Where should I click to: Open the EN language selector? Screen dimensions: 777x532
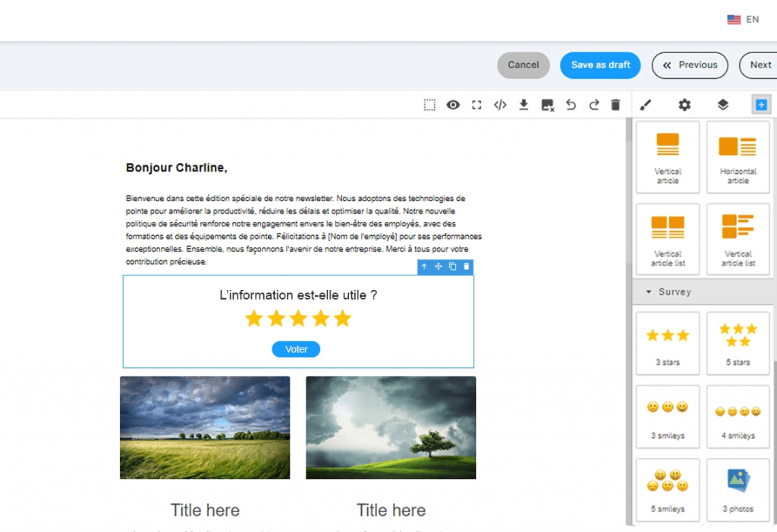point(745,19)
